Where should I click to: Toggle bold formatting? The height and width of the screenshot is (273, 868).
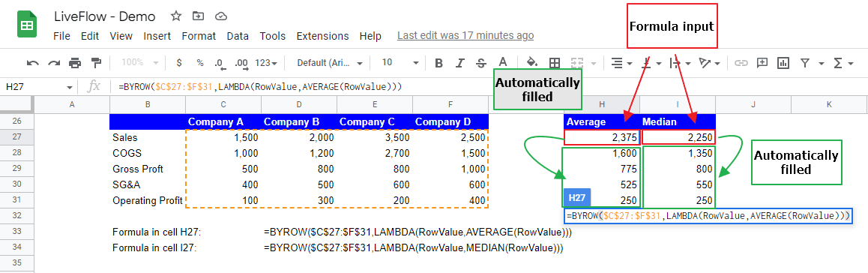coord(439,63)
